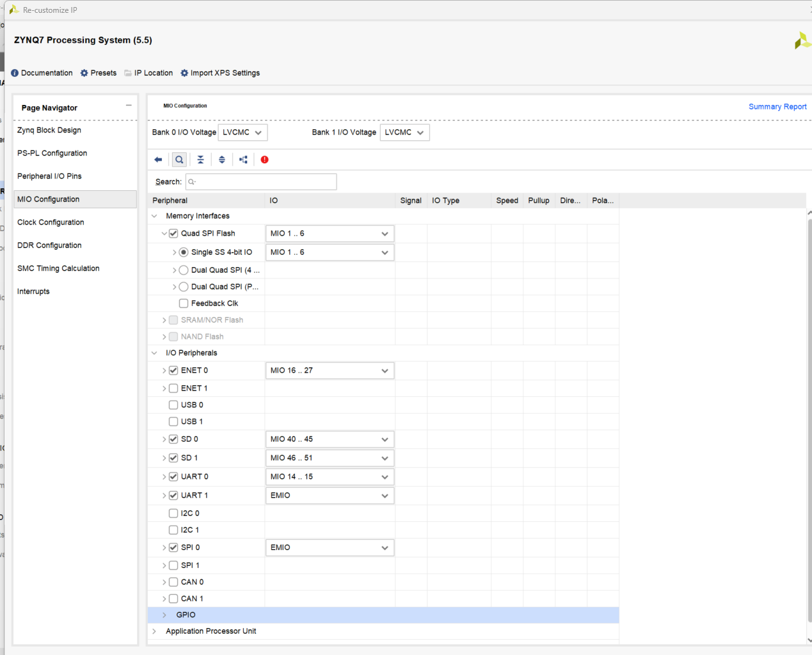Image resolution: width=812 pixels, height=655 pixels.
Task: Collapse Page Navigator with minus icon
Action: tap(129, 106)
